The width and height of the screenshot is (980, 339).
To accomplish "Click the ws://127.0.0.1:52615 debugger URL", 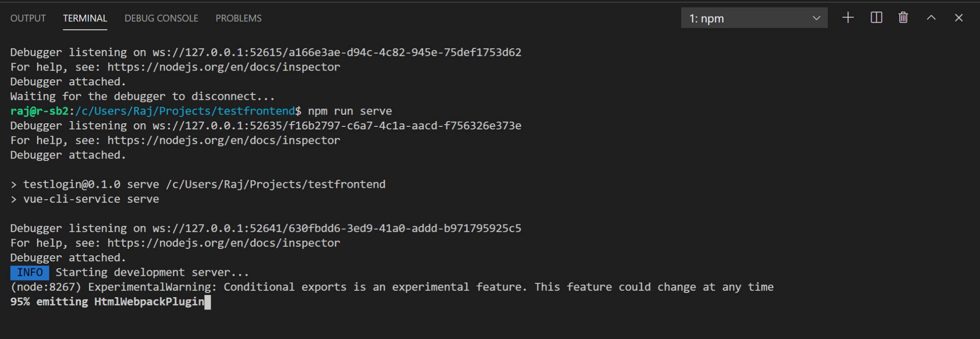I will [x=337, y=52].
